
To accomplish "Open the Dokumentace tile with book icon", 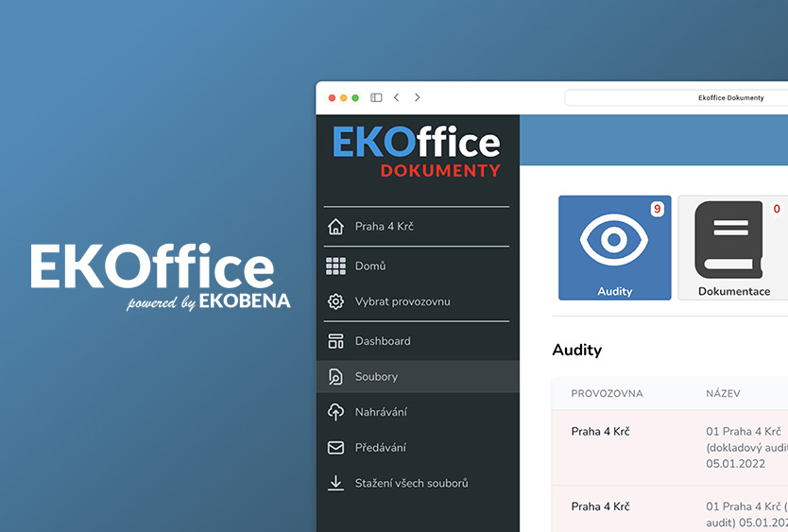I will pyautogui.click(x=733, y=248).
